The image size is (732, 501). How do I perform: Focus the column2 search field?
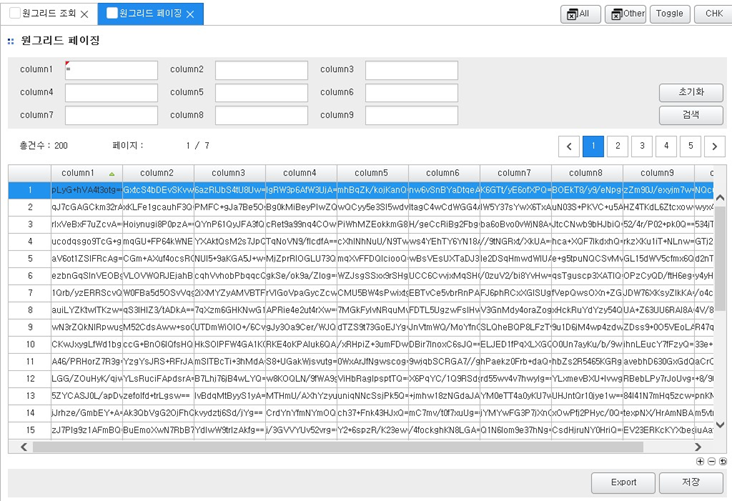click(261, 70)
